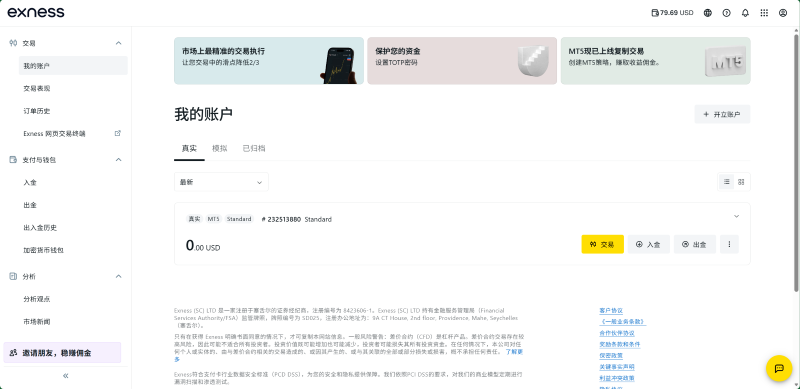800x389 pixels.
Task: Open the user profile icon
Action: pyautogui.click(x=783, y=13)
